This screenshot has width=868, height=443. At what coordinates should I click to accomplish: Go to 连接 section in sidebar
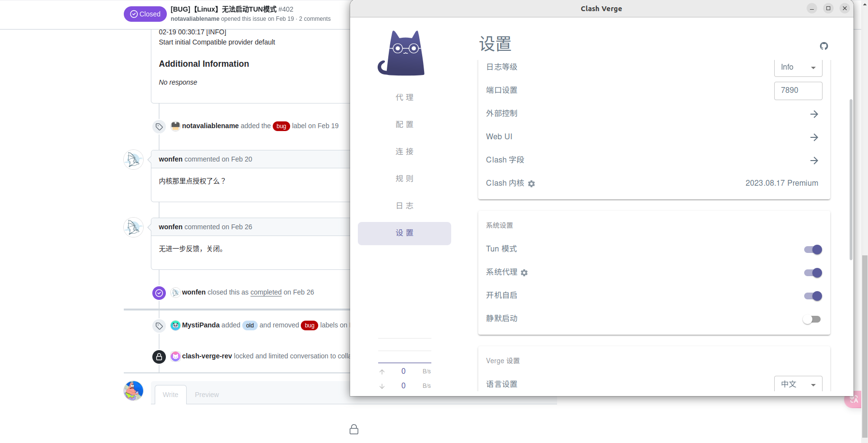[404, 152]
